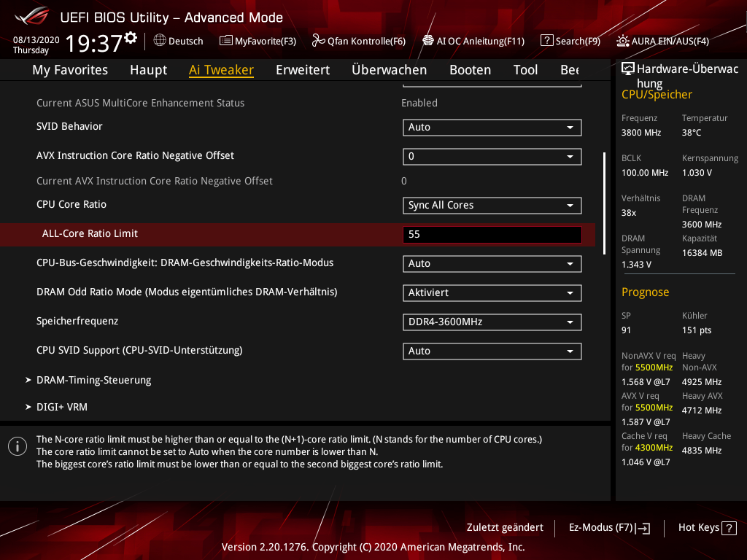This screenshot has width=747, height=560.
Task: Click the 1.030 V Kernspannung value
Action: point(697,173)
